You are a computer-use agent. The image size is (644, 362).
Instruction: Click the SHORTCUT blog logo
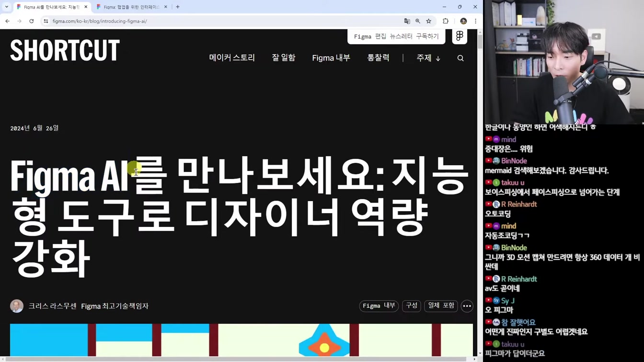(x=65, y=51)
